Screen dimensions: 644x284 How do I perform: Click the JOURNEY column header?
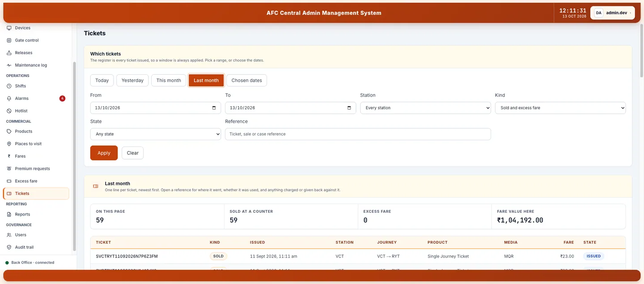click(387, 242)
